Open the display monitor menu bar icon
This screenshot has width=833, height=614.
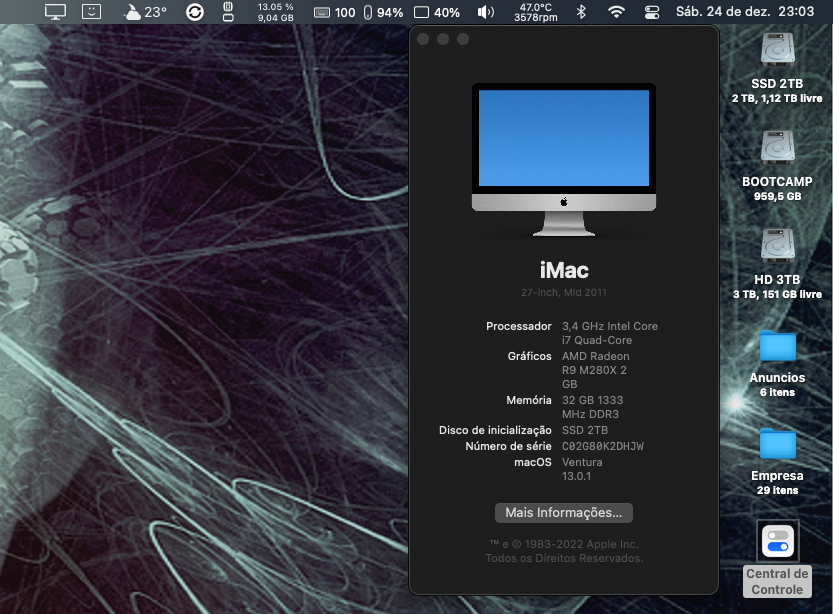55,12
